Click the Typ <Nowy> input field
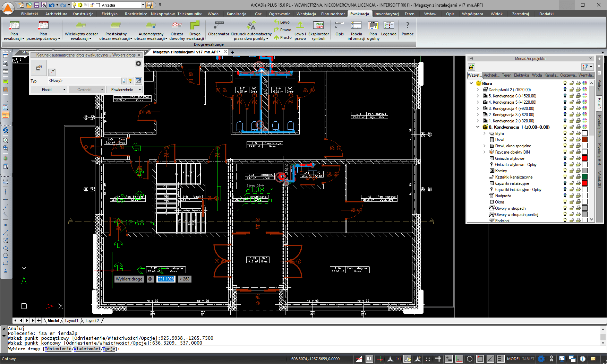 84,81
